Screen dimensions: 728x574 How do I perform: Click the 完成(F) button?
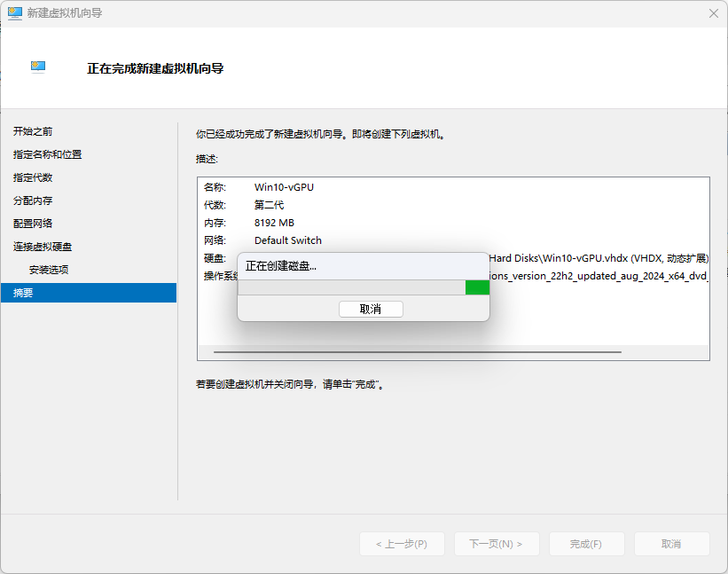tap(586, 544)
